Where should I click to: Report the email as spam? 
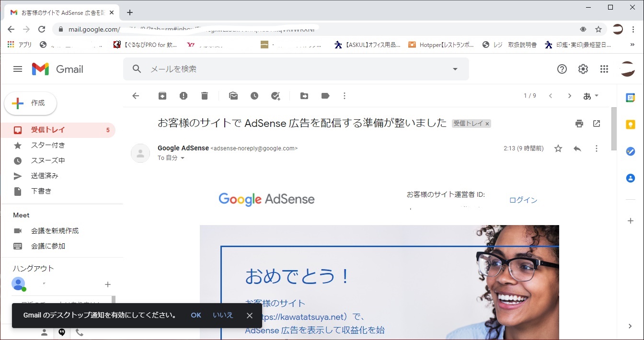click(x=184, y=96)
